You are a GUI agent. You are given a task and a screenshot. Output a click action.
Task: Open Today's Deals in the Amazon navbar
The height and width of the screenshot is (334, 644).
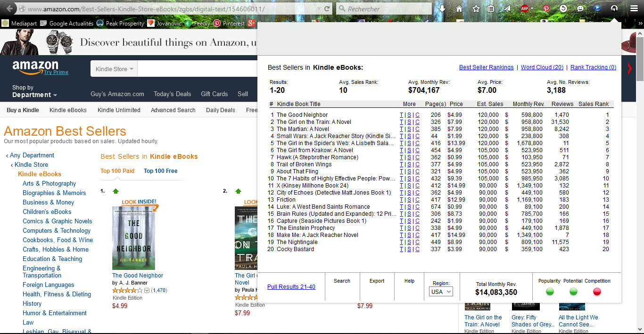click(x=173, y=94)
